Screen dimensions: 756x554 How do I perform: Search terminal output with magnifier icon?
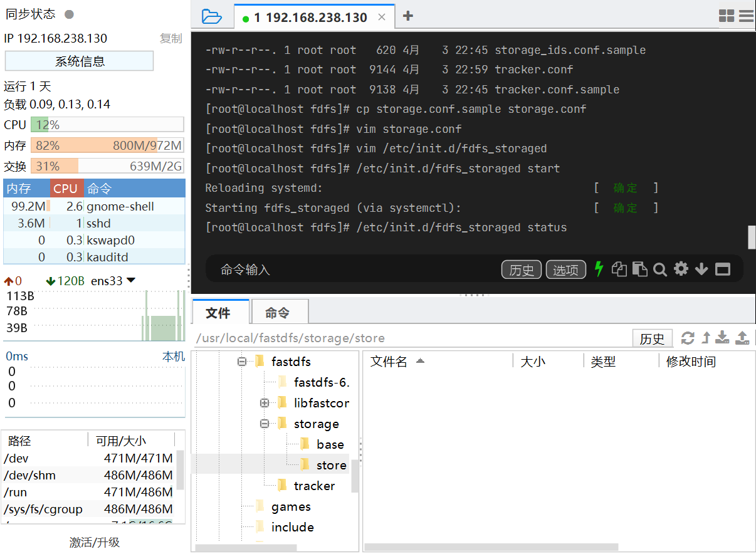[660, 269]
